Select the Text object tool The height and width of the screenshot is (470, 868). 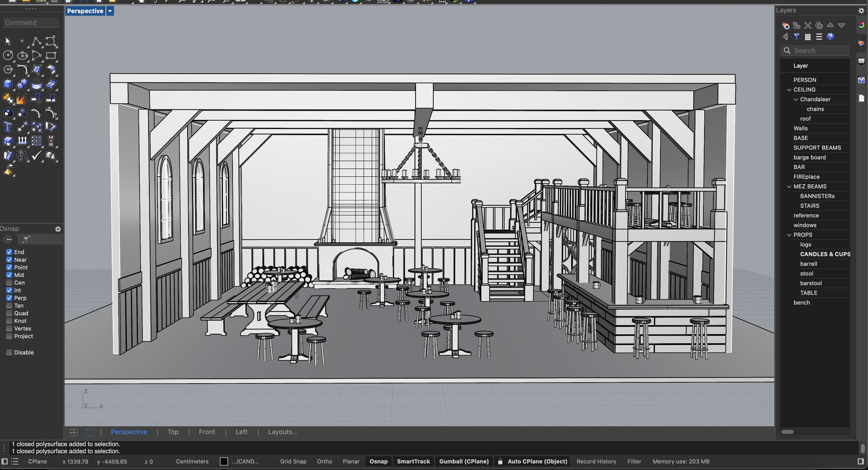click(x=8, y=127)
